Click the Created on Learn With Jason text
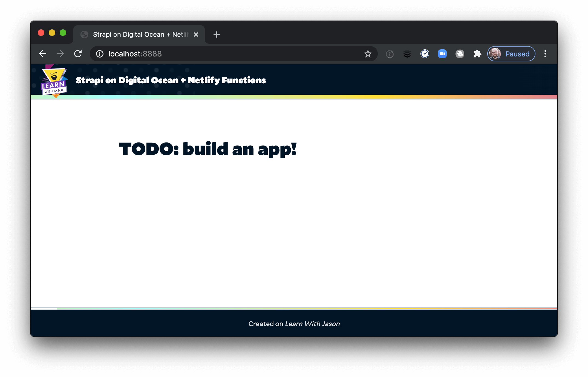The height and width of the screenshot is (377, 588). pos(294,324)
